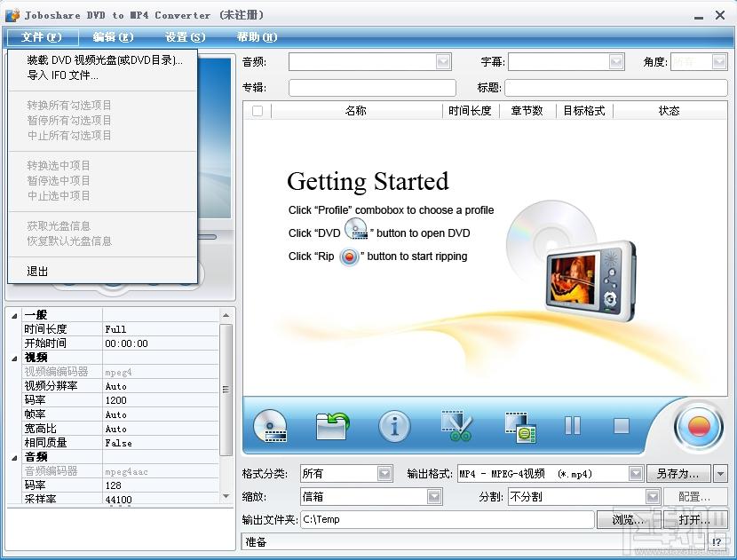Click the 专辑 input field

(372, 87)
